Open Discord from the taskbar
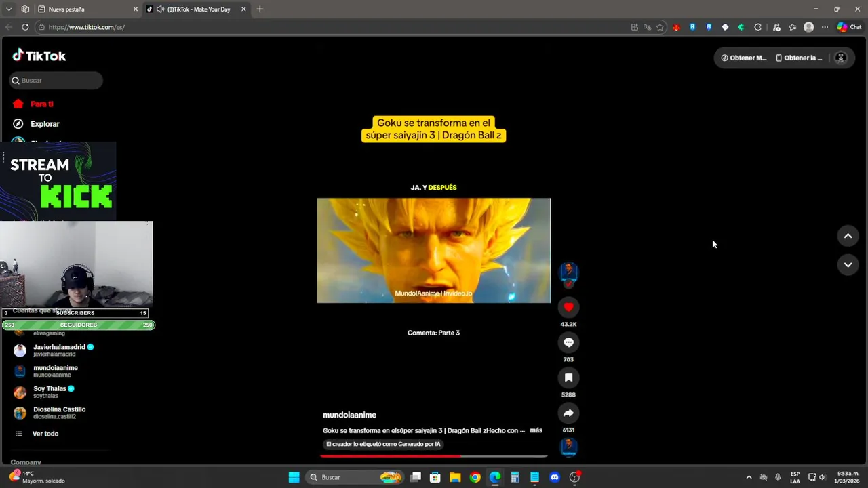 [555, 477]
